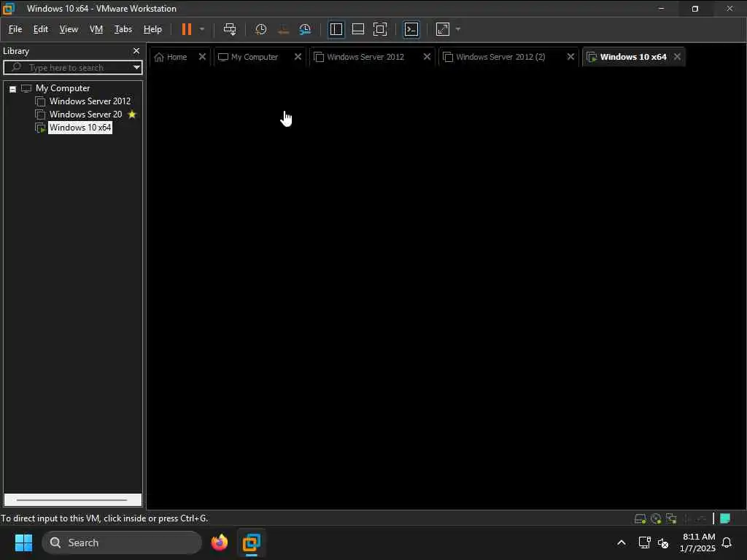Select Windows Server 2012 in the library
Viewport: 747px width, 560px height.
tap(90, 101)
